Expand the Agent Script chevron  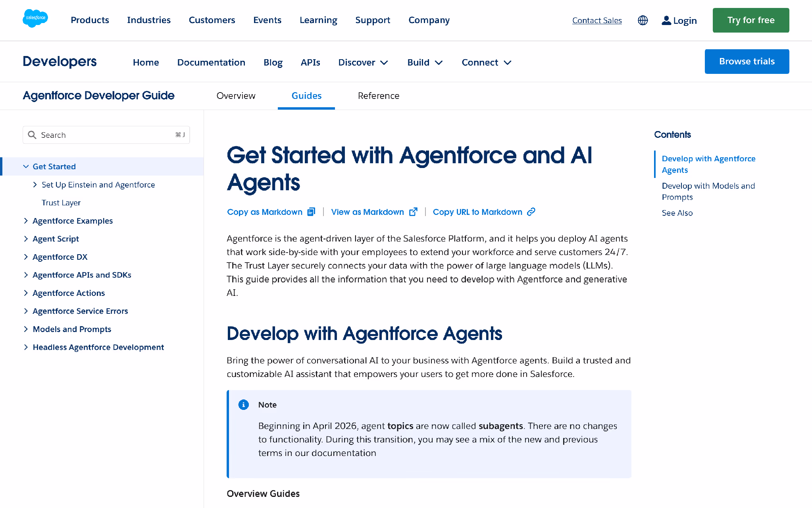(x=26, y=239)
